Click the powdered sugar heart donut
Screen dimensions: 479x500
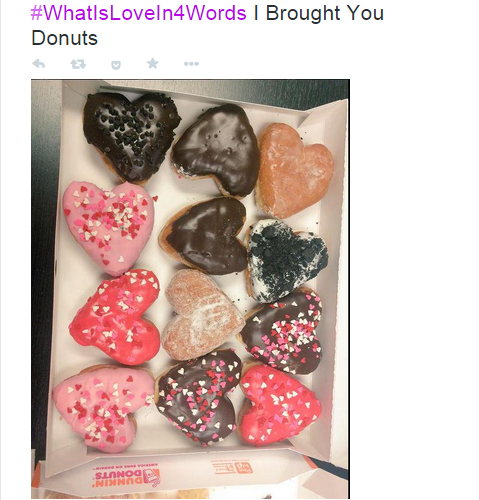point(201,315)
